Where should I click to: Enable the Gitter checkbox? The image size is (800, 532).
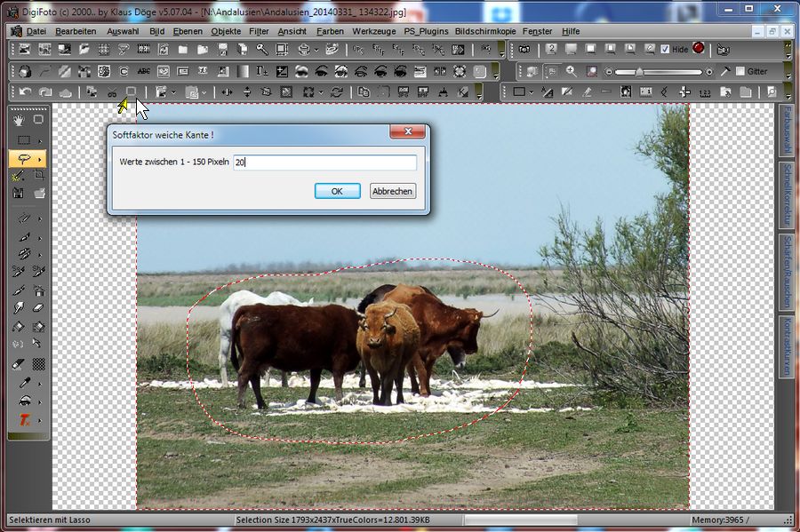click(x=740, y=71)
